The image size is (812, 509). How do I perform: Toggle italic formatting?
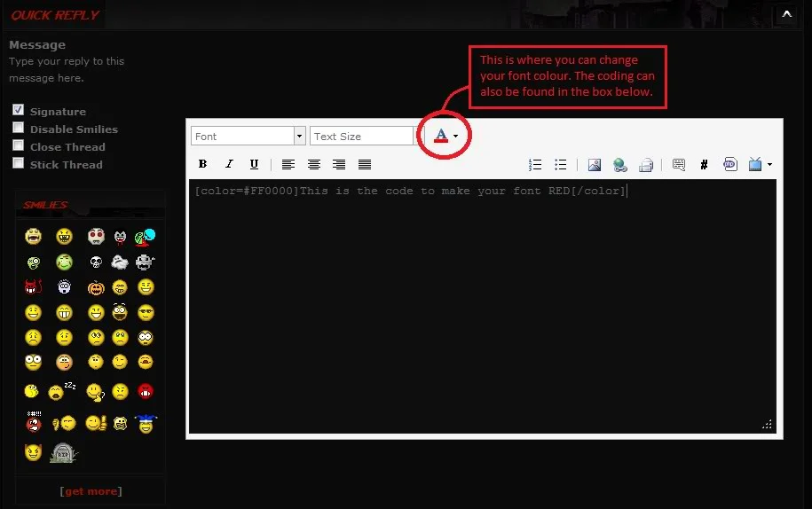[229, 164]
